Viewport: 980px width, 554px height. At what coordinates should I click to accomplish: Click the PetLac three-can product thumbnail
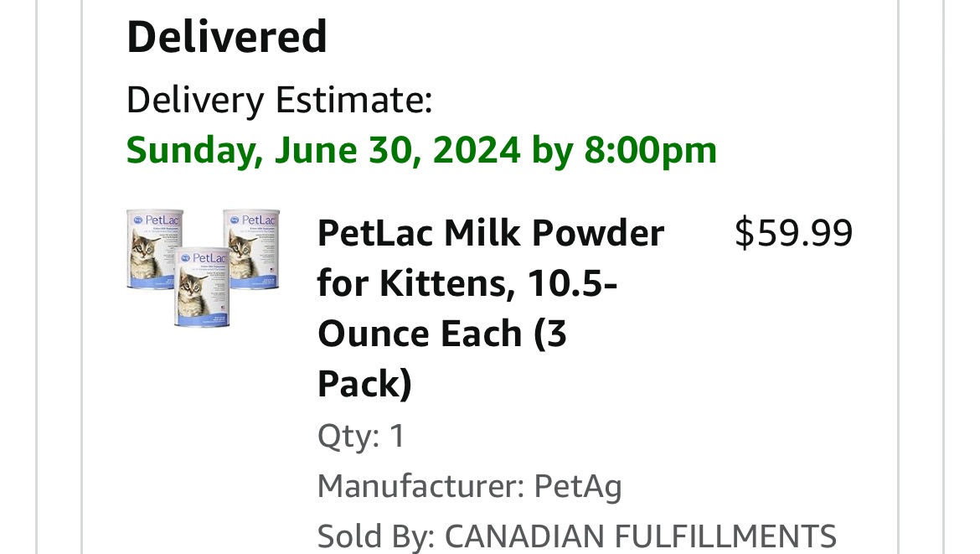[204, 268]
